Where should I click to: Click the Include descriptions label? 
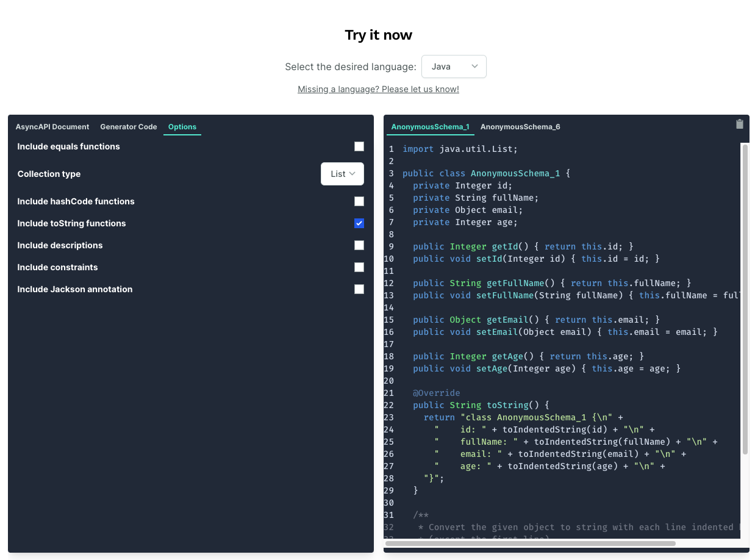pyautogui.click(x=60, y=245)
